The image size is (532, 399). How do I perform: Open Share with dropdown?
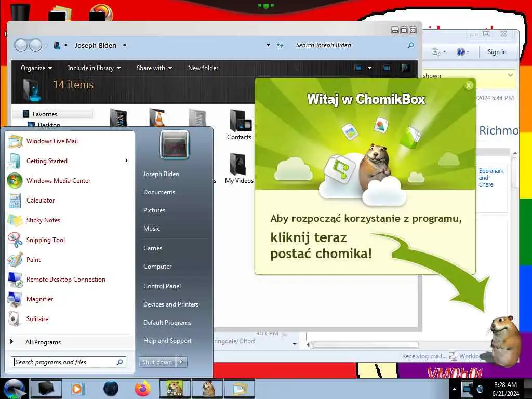[x=154, y=68]
